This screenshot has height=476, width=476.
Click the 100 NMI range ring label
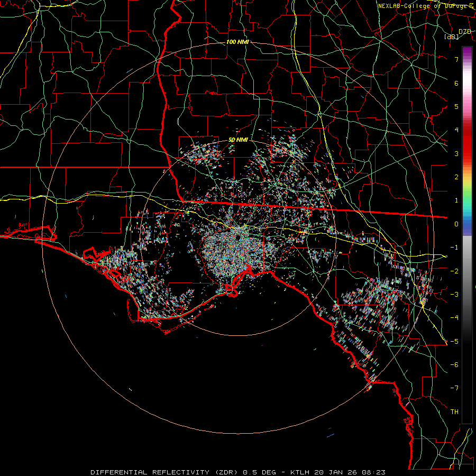[x=237, y=42]
